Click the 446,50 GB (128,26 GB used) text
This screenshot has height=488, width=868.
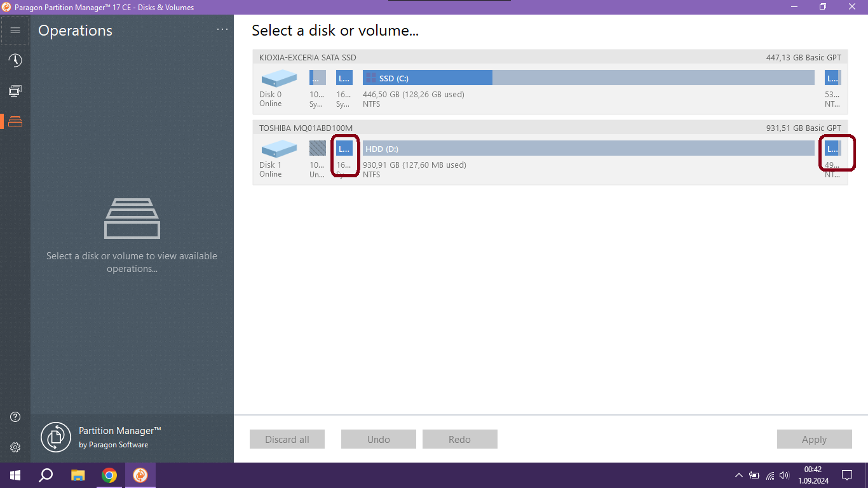[414, 95]
